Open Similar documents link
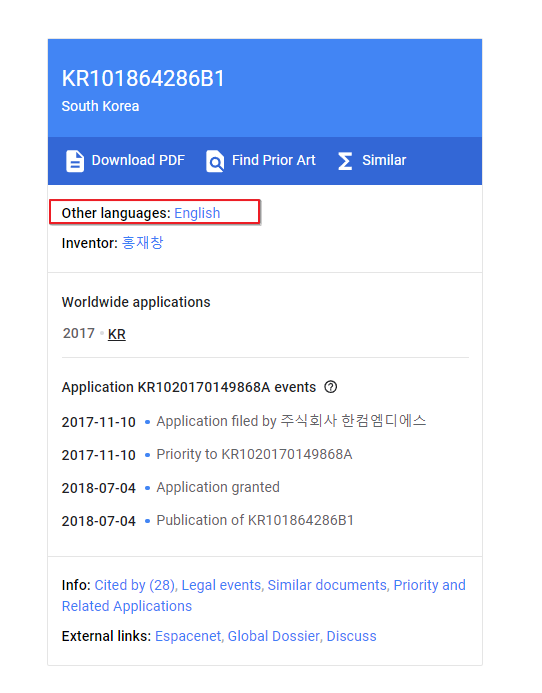 tap(327, 585)
